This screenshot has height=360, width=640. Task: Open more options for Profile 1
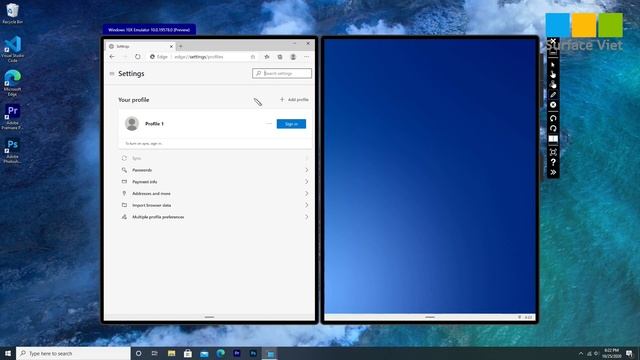(x=269, y=124)
